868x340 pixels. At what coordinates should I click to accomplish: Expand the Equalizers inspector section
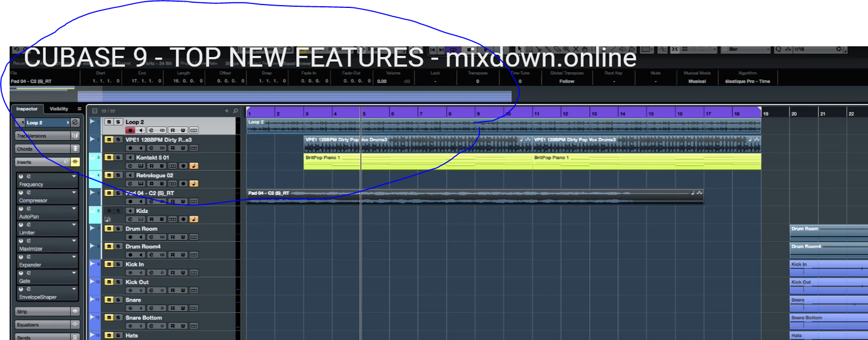pyautogui.click(x=42, y=324)
